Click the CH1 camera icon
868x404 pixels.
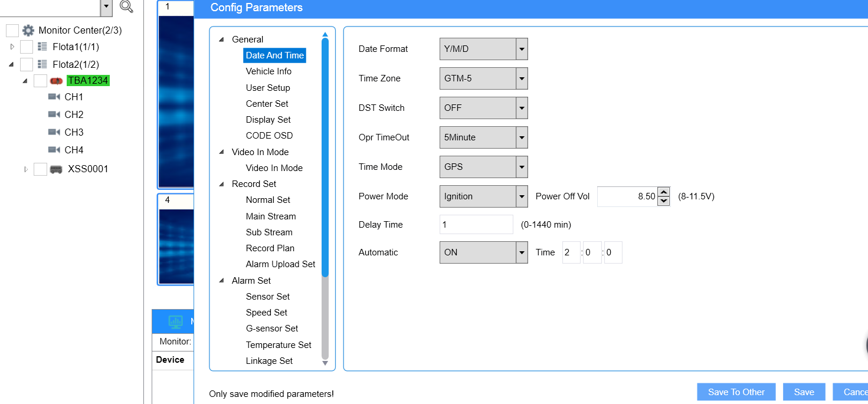(x=54, y=97)
